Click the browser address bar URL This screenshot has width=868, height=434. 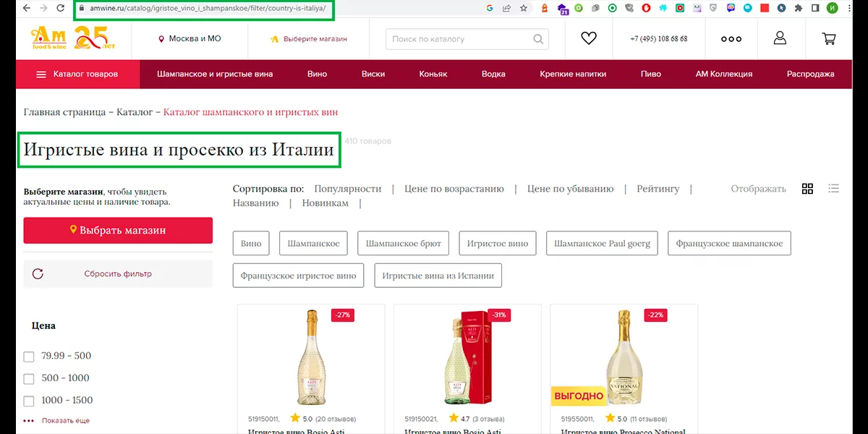pyautogui.click(x=208, y=8)
